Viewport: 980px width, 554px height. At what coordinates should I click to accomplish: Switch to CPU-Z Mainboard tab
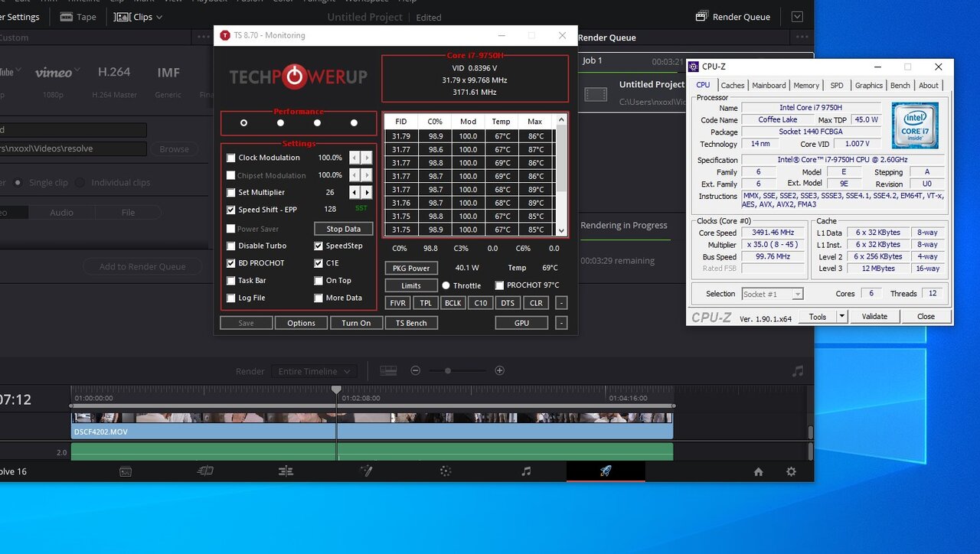769,86
